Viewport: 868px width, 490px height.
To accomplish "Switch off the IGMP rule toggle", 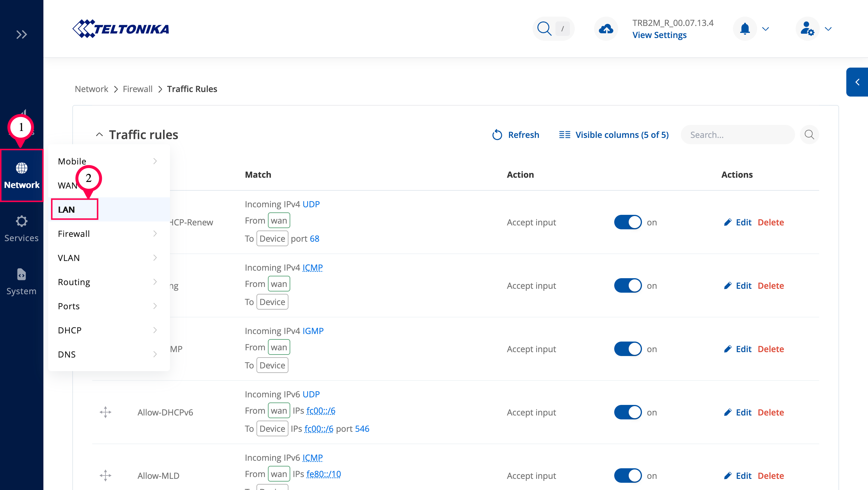I will pos(627,349).
